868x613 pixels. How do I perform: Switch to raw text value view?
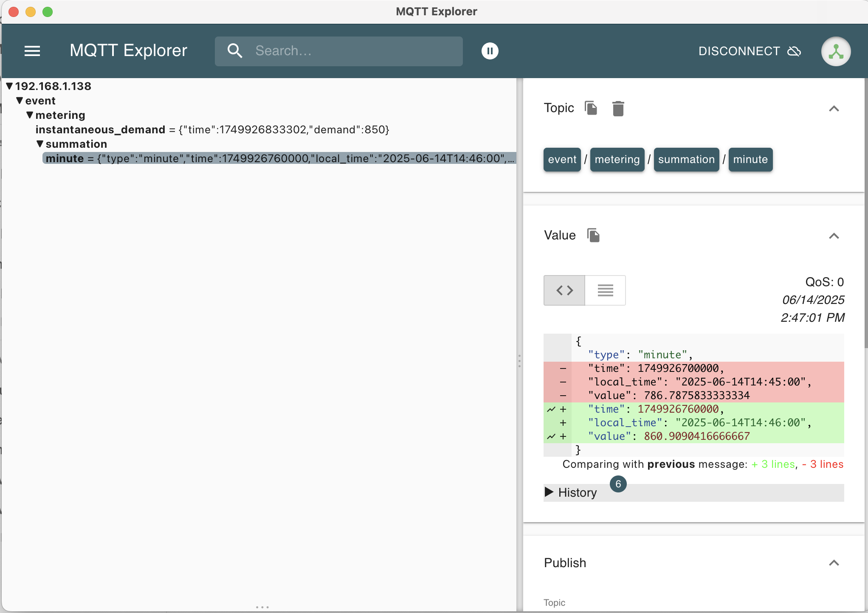tap(605, 290)
